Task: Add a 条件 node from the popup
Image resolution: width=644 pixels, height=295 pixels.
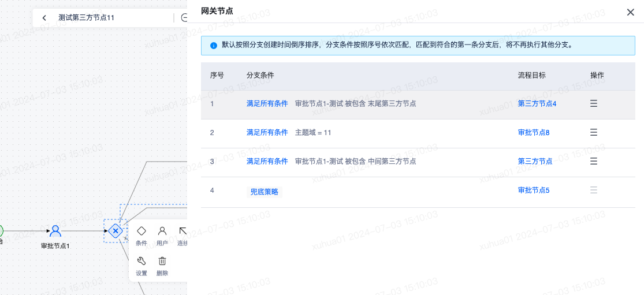Action: click(142, 236)
